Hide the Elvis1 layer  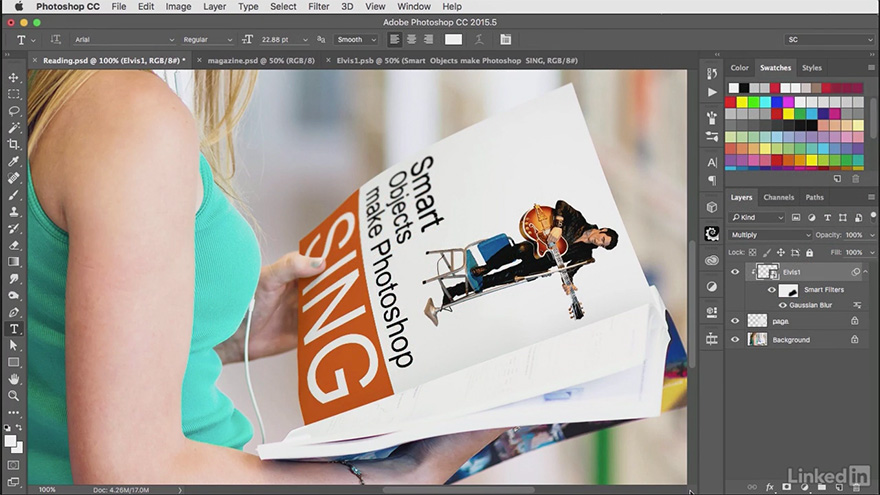click(735, 272)
